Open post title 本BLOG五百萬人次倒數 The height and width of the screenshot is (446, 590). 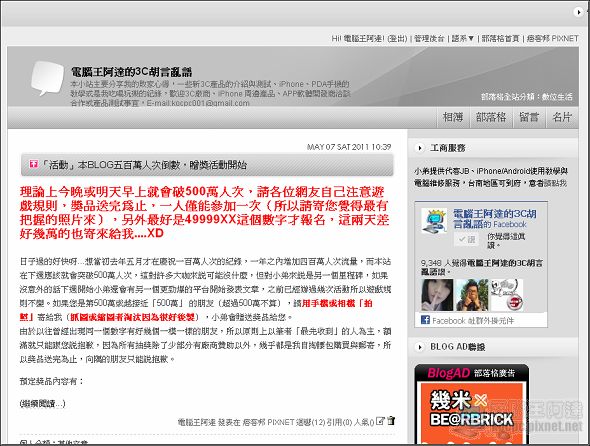(x=144, y=165)
